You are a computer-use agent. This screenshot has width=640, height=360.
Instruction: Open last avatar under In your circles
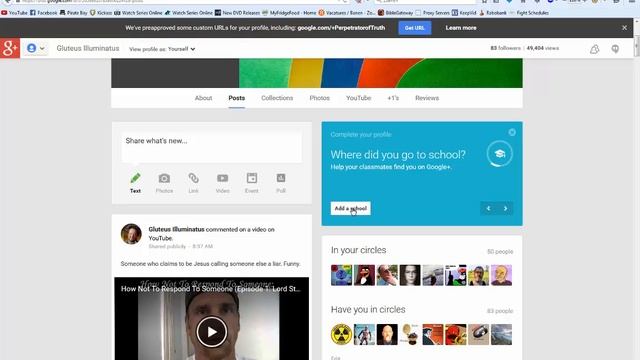(501, 275)
